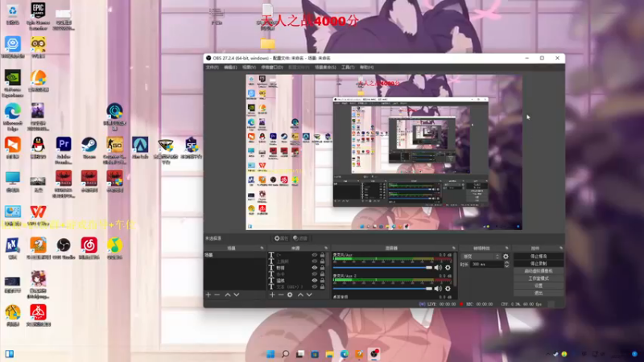The height and width of the screenshot is (362, 644).
Task: Open 编辑(E) menu in OBS
Action: pyautogui.click(x=230, y=68)
